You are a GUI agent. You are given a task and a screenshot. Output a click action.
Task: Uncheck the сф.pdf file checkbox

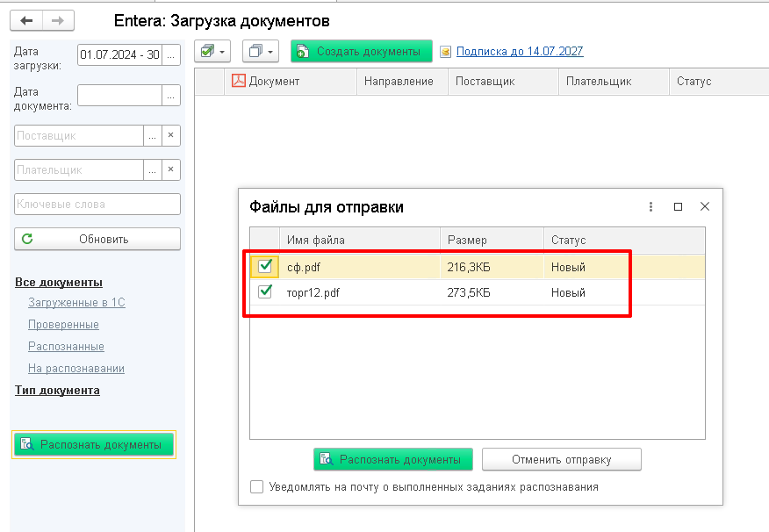coord(265,266)
